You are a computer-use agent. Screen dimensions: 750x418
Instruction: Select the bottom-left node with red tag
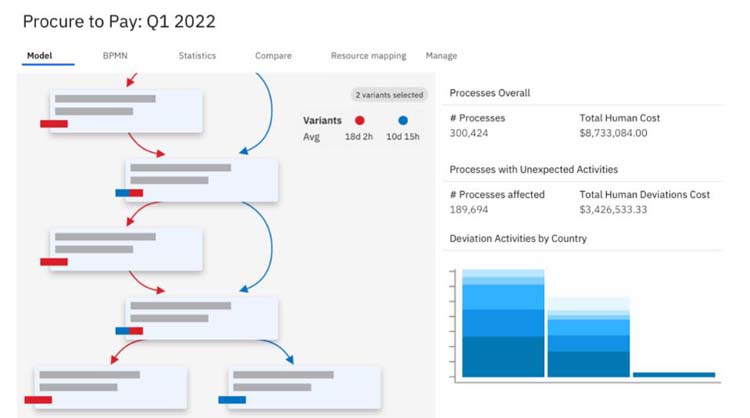click(110, 387)
